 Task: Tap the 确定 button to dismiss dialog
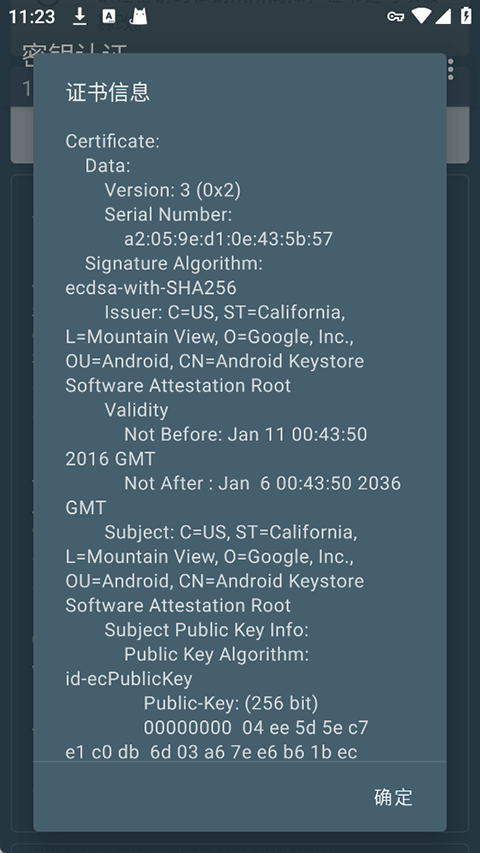(x=393, y=797)
